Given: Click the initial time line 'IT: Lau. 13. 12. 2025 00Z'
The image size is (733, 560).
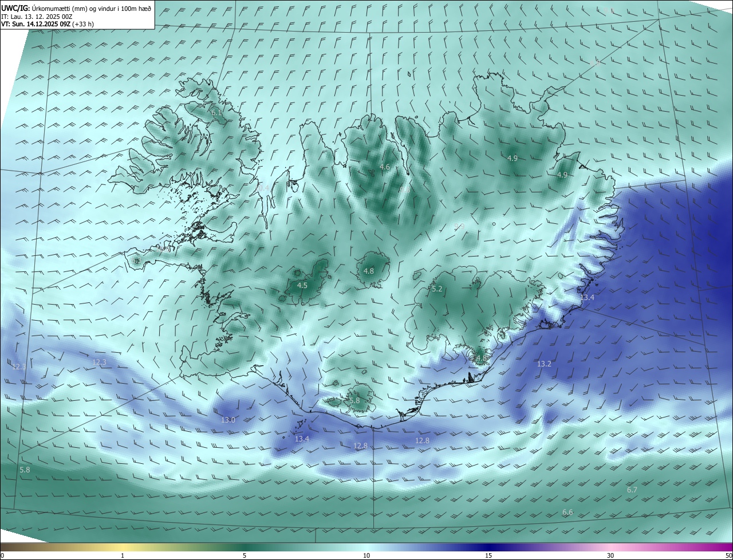Looking at the screenshot, I should (x=37, y=17).
